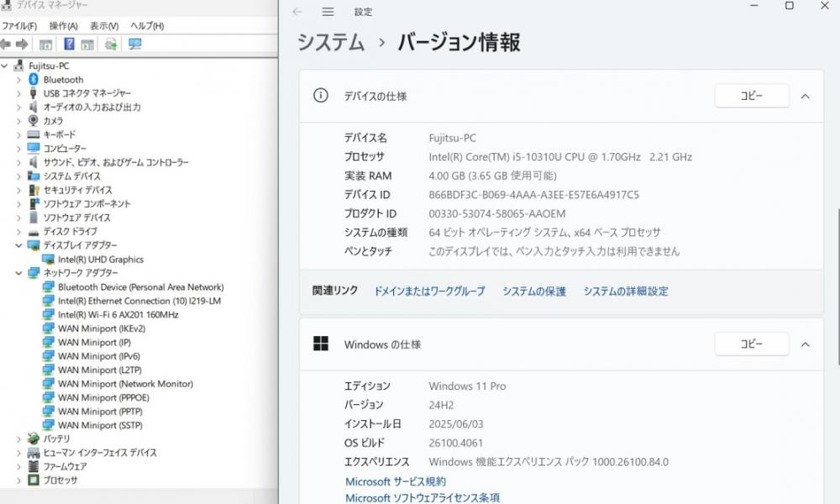Collapse the Windows の仕様 section chevron
The height and width of the screenshot is (504, 840).
click(806, 344)
